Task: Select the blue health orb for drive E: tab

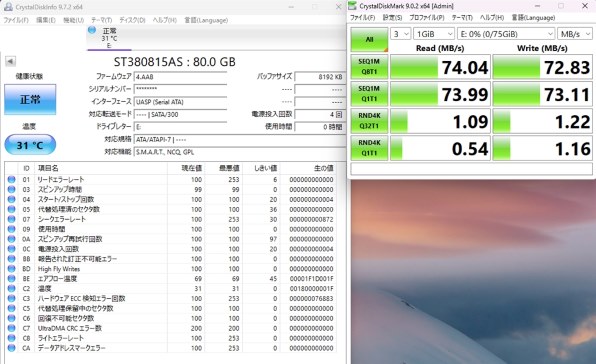Action: (x=92, y=30)
